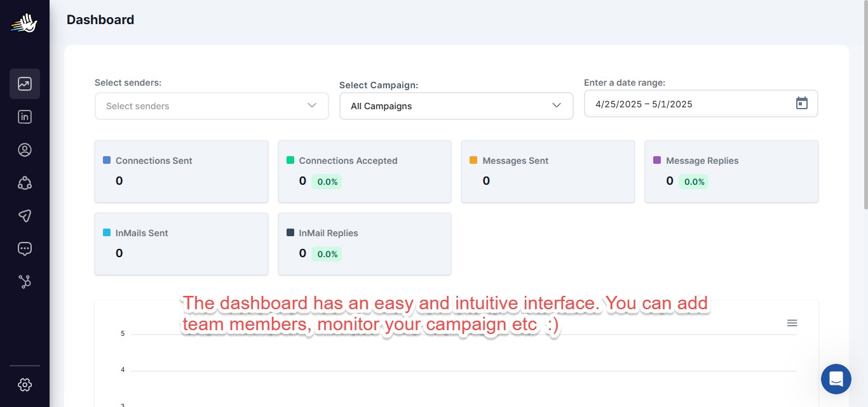This screenshot has height=407, width=868.
Task: Select the Message Replies label
Action: [x=702, y=161]
